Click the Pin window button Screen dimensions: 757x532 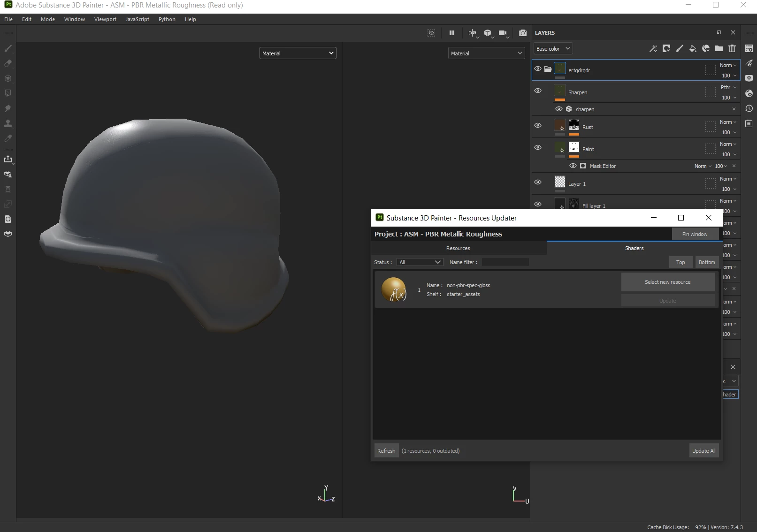[695, 234]
